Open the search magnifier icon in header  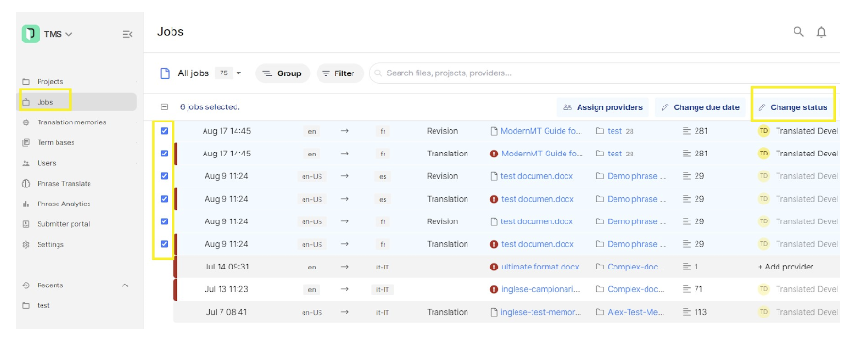pyautogui.click(x=798, y=31)
